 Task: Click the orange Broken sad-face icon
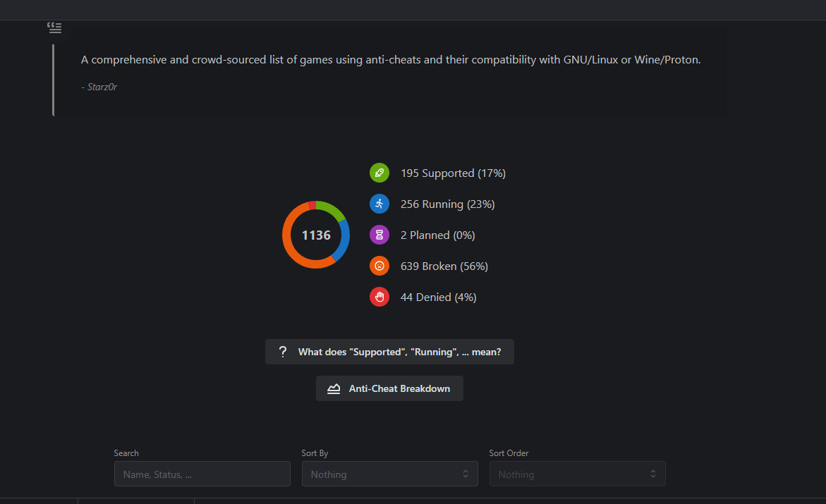pyautogui.click(x=379, y=266)
